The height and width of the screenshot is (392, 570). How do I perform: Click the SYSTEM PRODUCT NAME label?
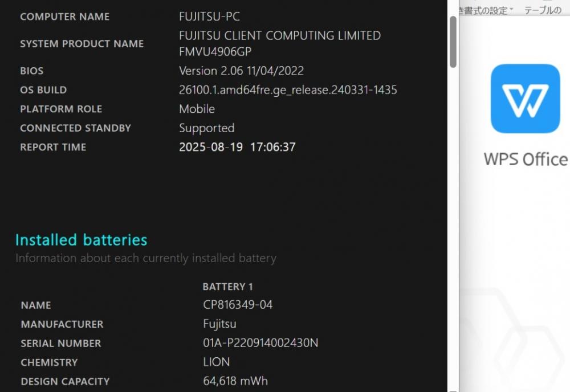(x=82, y=44)
